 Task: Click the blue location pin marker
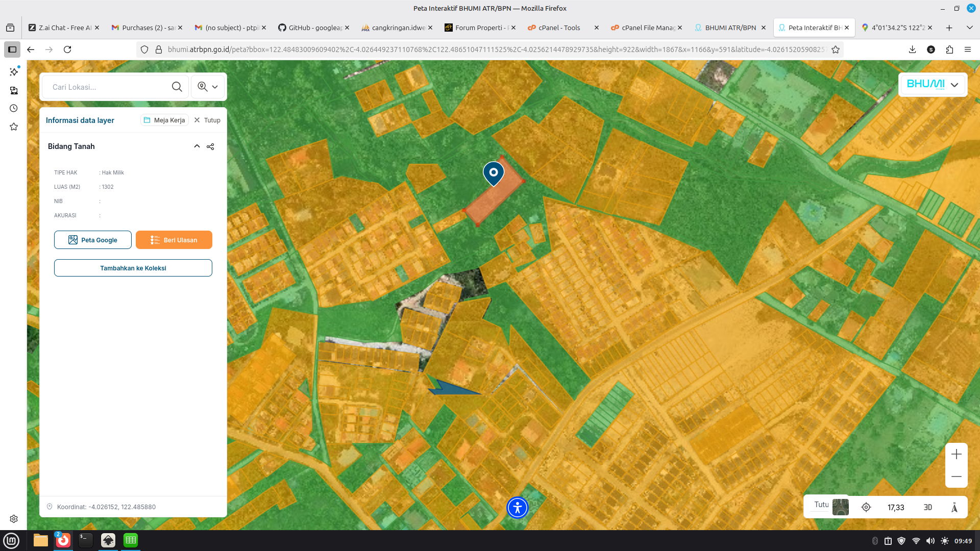pyautogui.click(x=493, y=173)
